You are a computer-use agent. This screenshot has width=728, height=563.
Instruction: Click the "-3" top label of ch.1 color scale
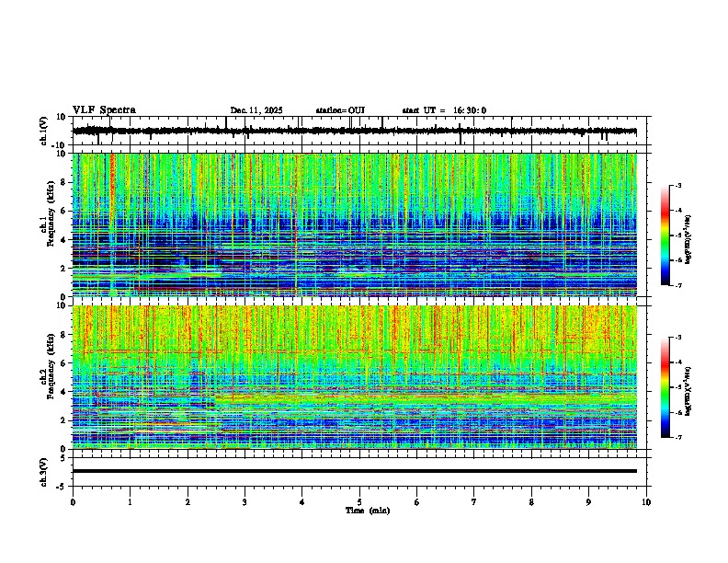coord(677,185)
